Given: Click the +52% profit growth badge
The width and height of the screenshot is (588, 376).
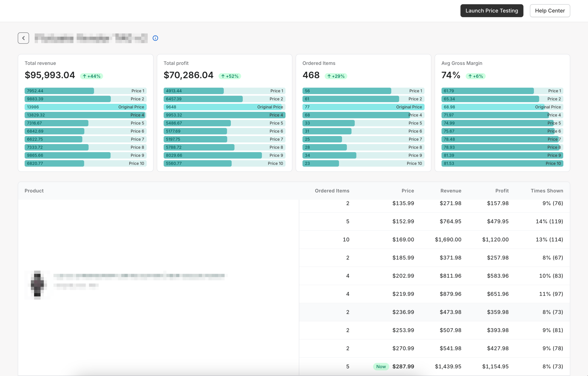Looking at the screenshot, I should 229,76.
